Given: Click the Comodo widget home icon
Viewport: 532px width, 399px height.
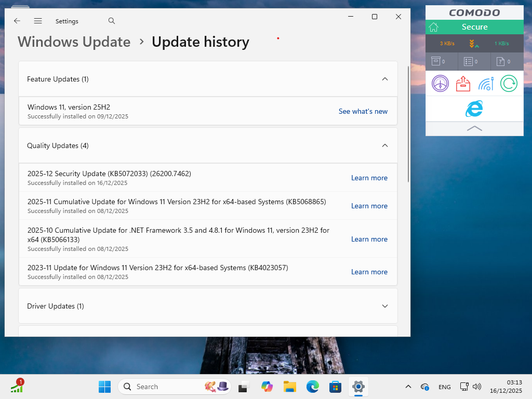Looking at the screenshot, I should pyautogui.click(x=434, y=27).
